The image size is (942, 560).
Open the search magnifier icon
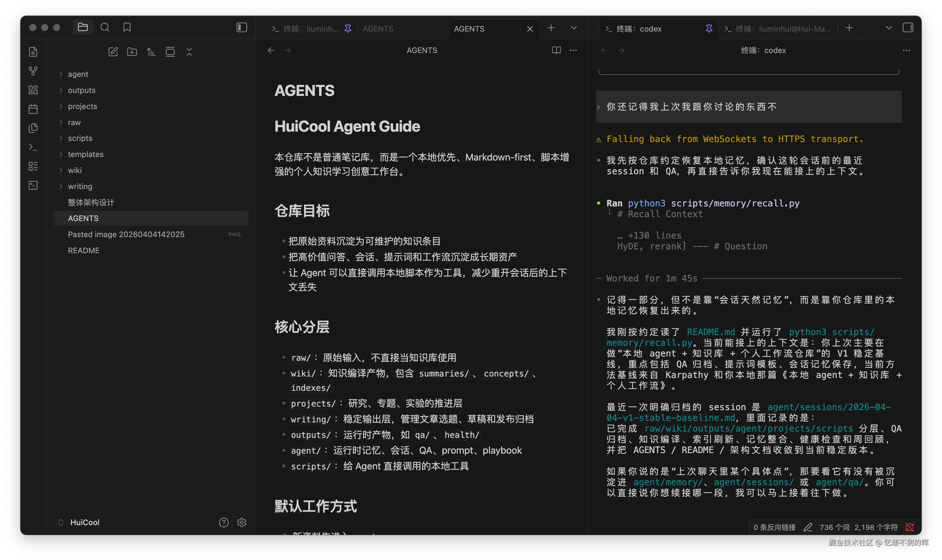105,27
